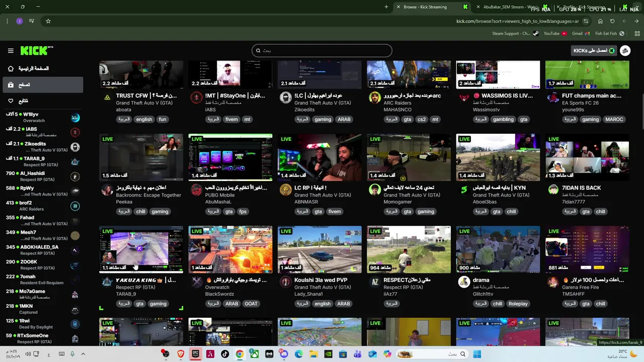Click the Aboel3bas green avatar icon
The width and height of the screenshot is (644, 362).
tap(464, 190)
